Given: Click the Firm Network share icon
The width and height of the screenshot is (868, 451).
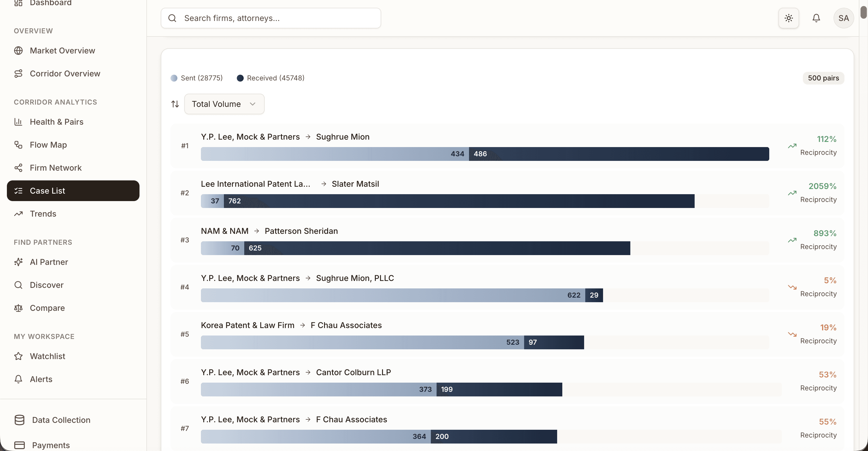Looking at the screenshot, I should 19,168.
